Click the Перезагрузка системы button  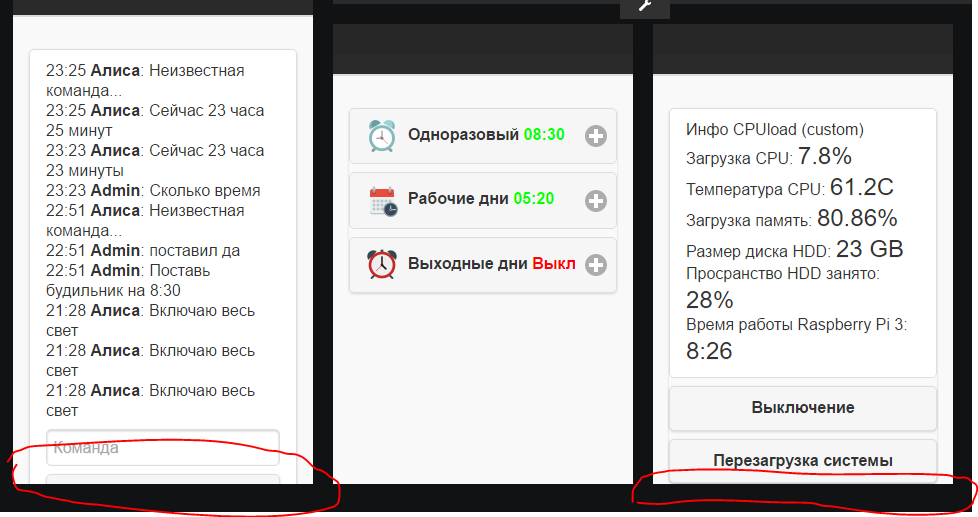(803, 460)
